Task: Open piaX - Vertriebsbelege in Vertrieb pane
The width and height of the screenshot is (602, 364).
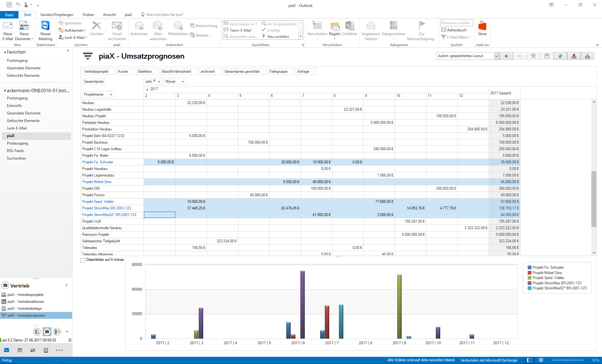Action: pyautogui.click(x=24, y=309)
